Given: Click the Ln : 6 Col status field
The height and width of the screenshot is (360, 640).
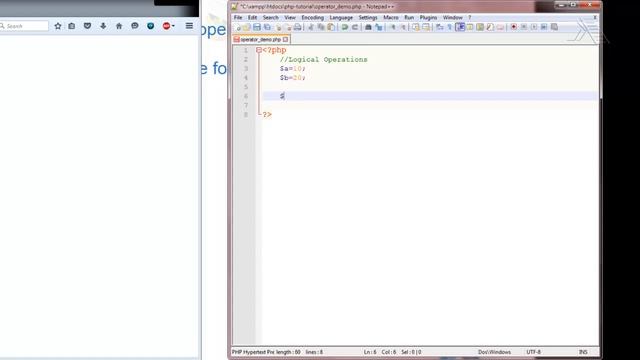Looking at the screenshot, I should (x=380, y=352).
